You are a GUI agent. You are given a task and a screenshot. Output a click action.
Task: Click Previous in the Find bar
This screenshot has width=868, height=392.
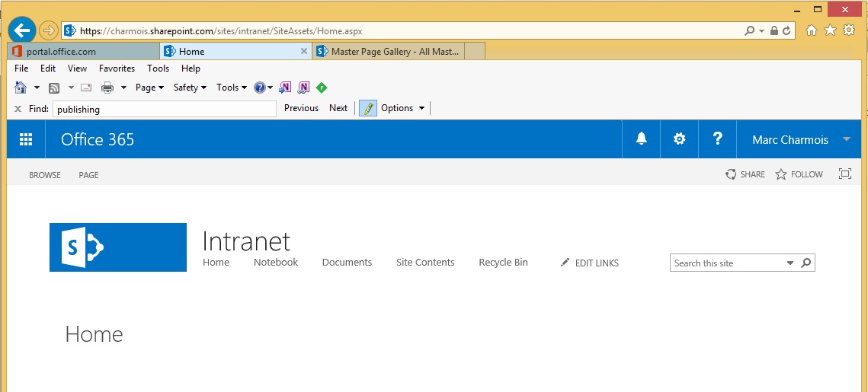point(301,108)
